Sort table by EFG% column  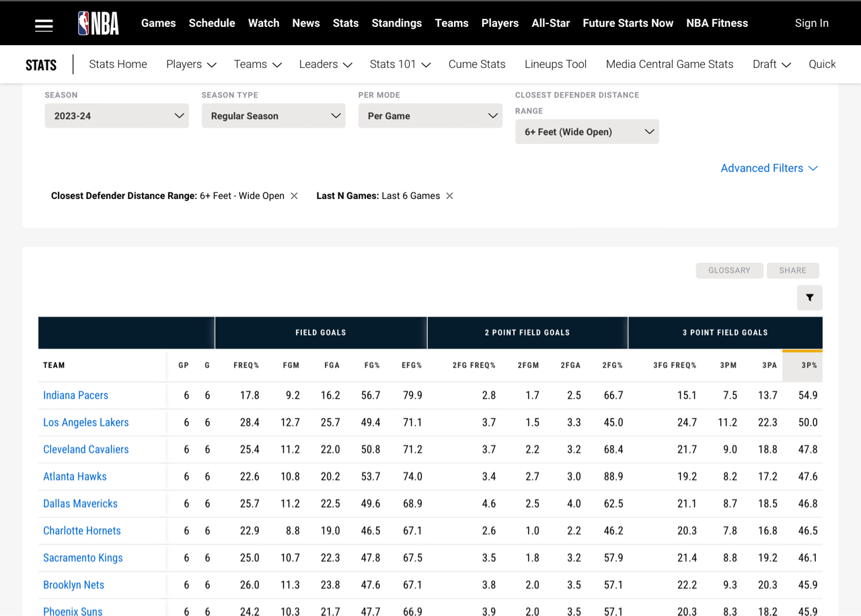412,365
